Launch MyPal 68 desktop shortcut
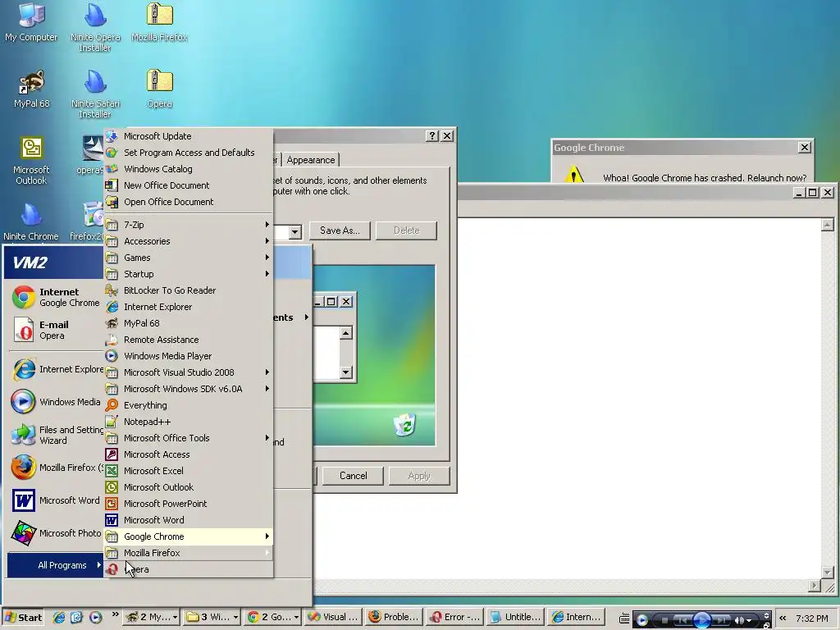This screenshot has height=630, width=840. (x=32, y=89)
